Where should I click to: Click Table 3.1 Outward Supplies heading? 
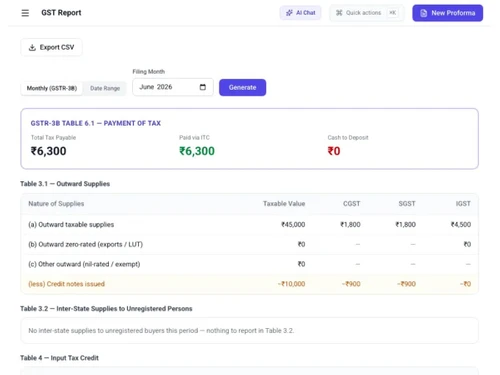[x=65, y=184]
